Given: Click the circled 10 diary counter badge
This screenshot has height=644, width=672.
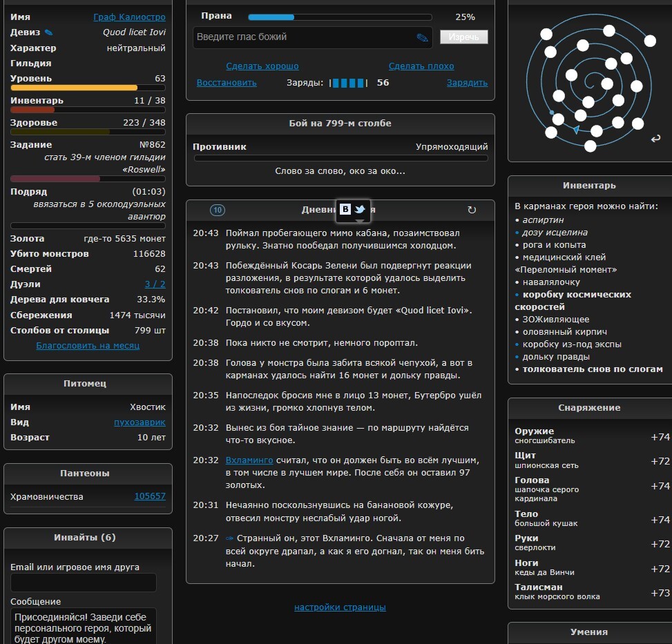Looking at the screenshot, I should [x=217, y=210].
